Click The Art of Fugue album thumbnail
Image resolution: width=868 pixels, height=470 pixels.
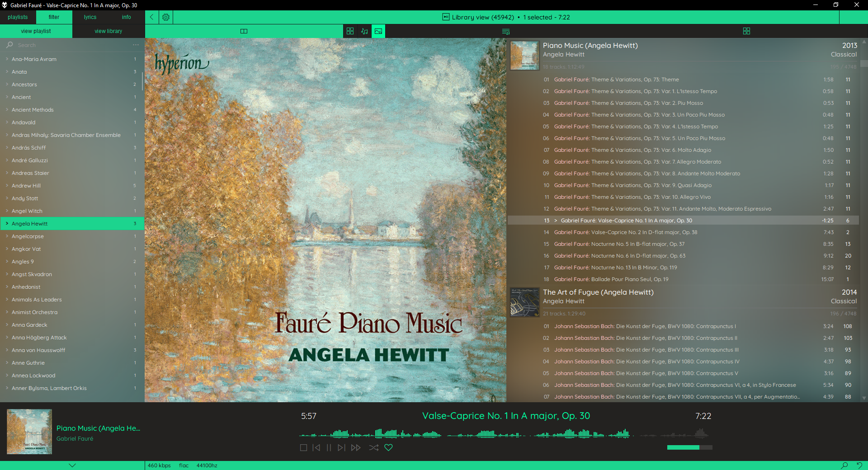524,302
